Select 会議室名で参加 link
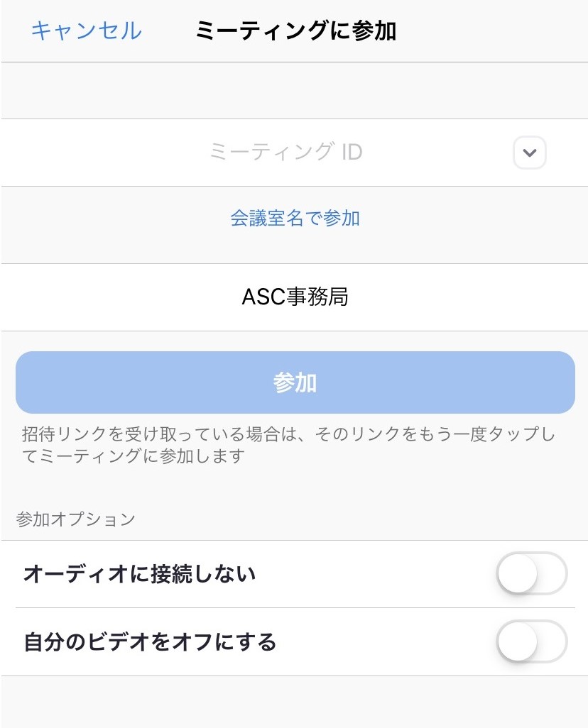The height and width of the screenshot is (728, 588). (x=295, y=218)
